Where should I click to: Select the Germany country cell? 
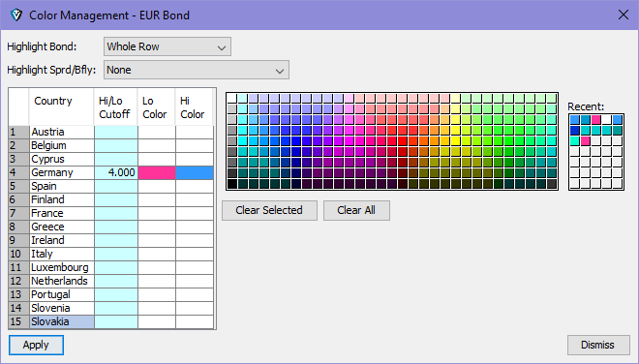point(62,173)
